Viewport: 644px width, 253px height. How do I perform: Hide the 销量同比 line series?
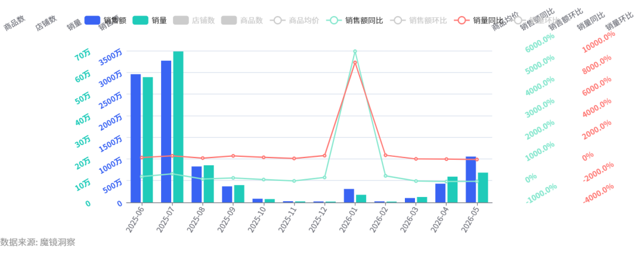(x=479, y=20)
